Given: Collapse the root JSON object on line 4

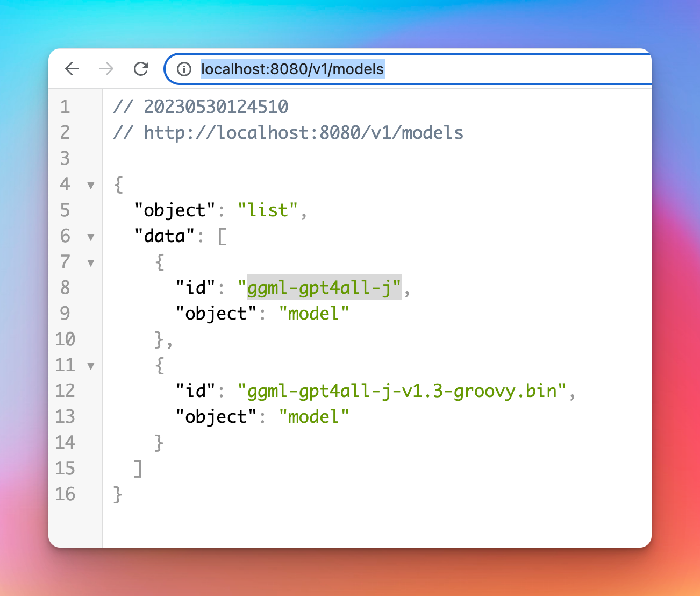Looking at the screenshot, I should pos(91,185).
